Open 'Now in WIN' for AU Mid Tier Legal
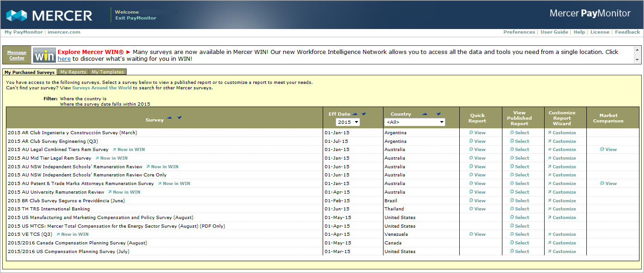 tap(111, 158)
